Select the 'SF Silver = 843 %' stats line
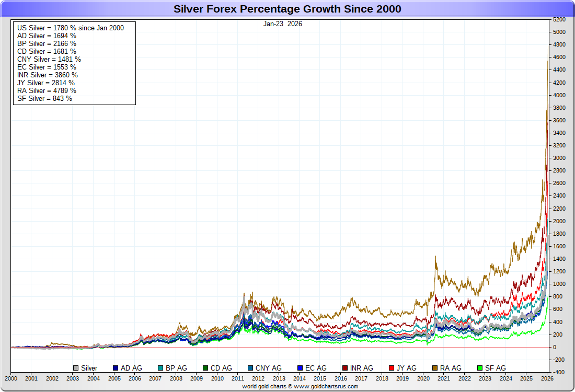 point(44,98)
